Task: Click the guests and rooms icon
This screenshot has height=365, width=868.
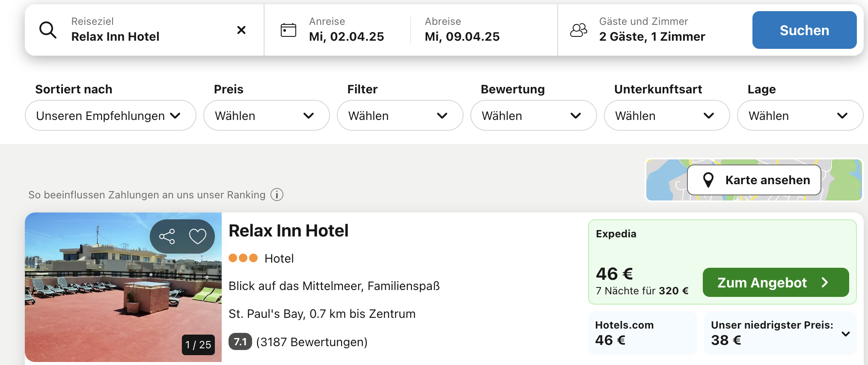Action: 579,30
